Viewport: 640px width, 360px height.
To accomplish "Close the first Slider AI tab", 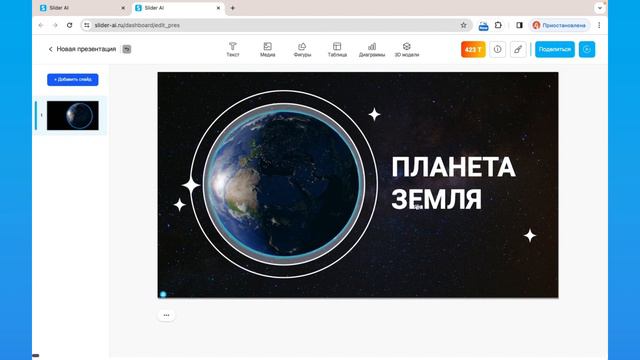I will 123,8.
